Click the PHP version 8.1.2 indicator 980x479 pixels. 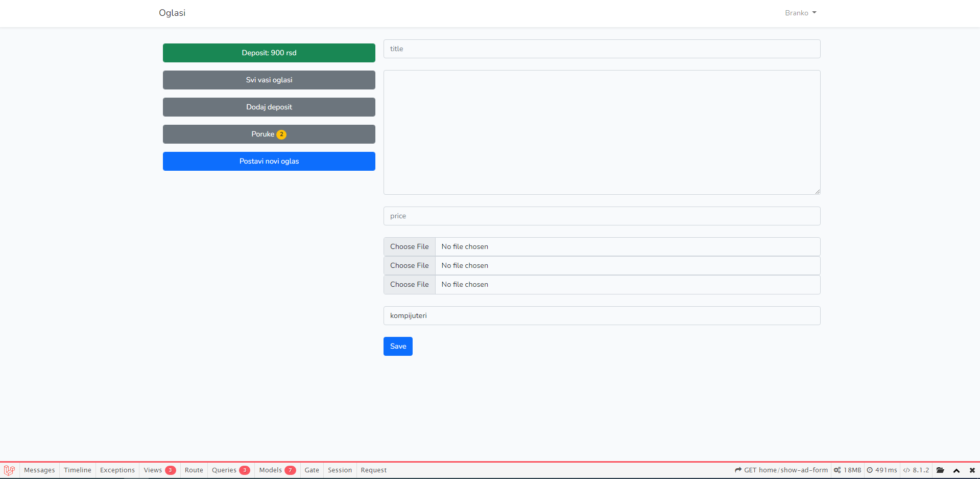pos(916,470)
